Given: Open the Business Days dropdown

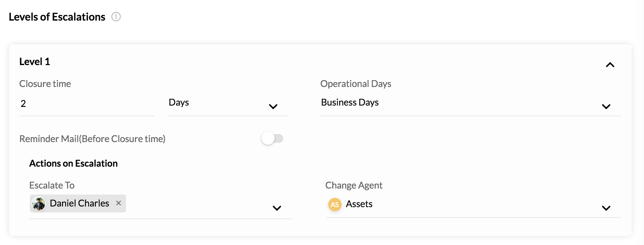Looking at the screenshot, I should tap(471, 104).
